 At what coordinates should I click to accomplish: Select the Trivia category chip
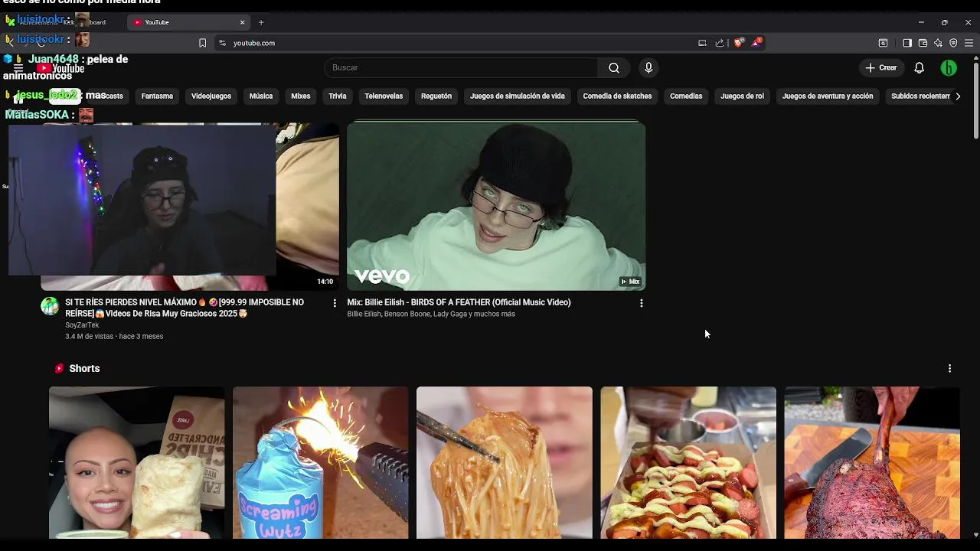338,96
